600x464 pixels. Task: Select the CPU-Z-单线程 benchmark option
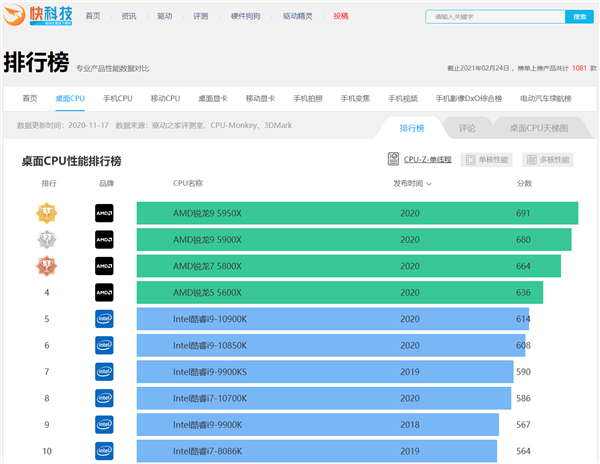pyautogui.click(x=420, y=159)
